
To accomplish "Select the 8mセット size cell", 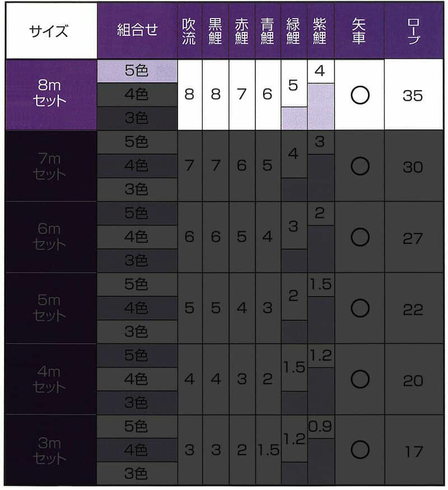I will 51,95.
